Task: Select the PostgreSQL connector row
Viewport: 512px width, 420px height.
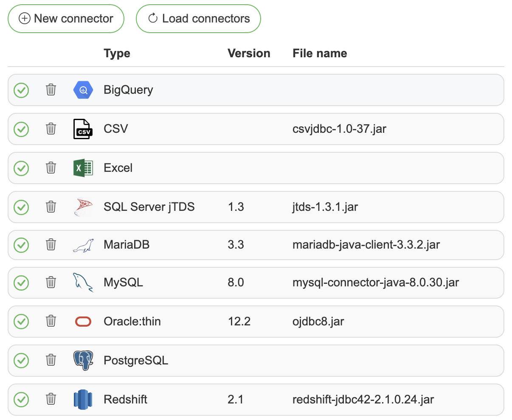Action: pos(297,361)
